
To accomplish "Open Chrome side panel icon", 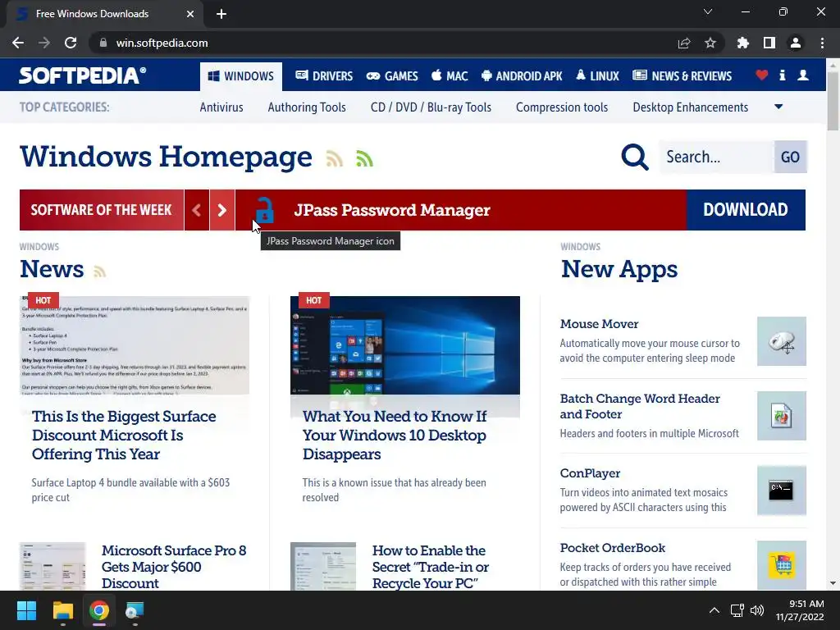I will (x=769, y=43).
